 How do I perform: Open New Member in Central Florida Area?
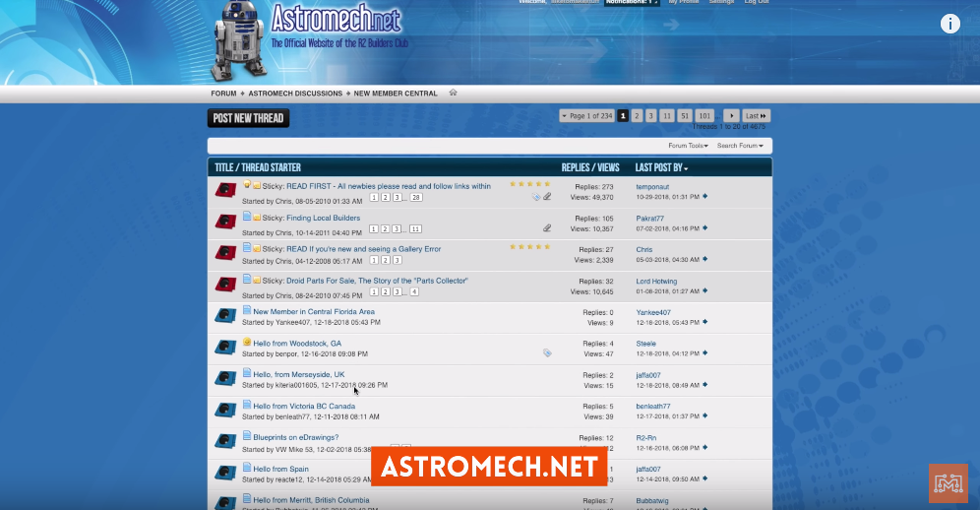coord(314,312)
